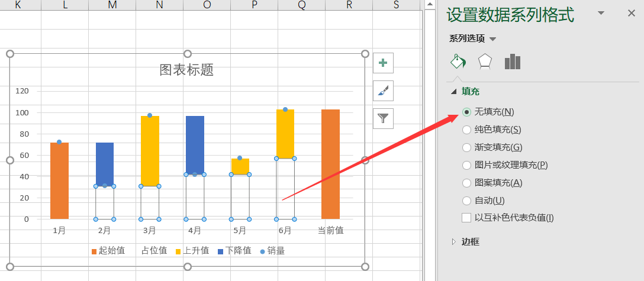Screen dimensions: 644x281
Task: Select legend entry 占位值
Action: tap(154, 251)
